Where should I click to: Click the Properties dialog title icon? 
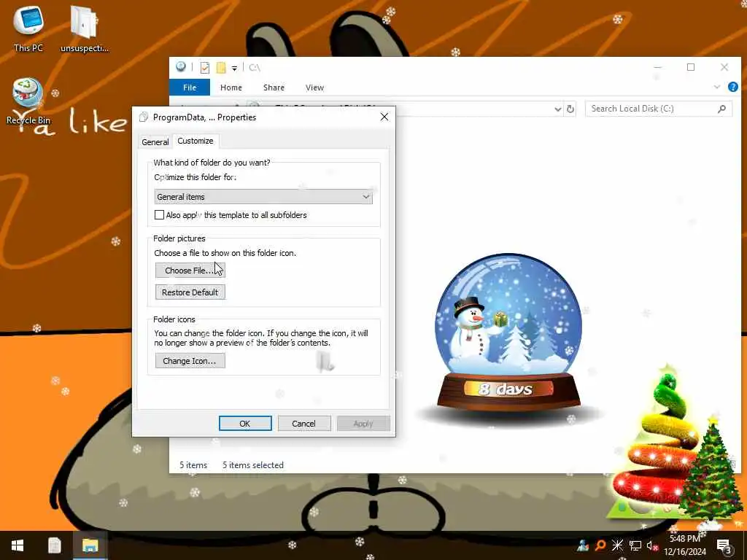(144, 117)
